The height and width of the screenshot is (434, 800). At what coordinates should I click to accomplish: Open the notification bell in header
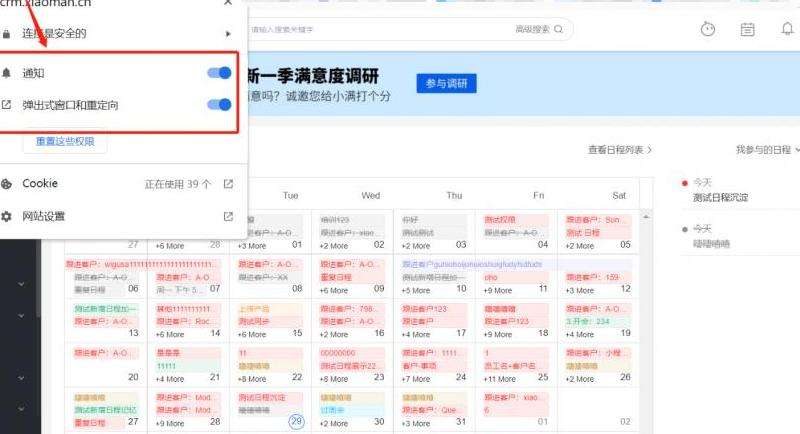787,29
